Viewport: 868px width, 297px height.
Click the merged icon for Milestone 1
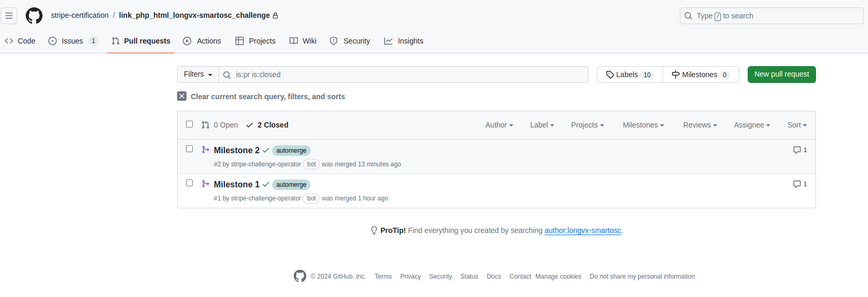coord(205,184)
